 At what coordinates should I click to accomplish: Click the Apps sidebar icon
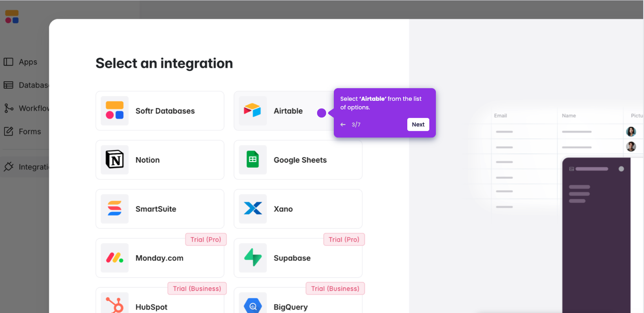pos(9,62)
